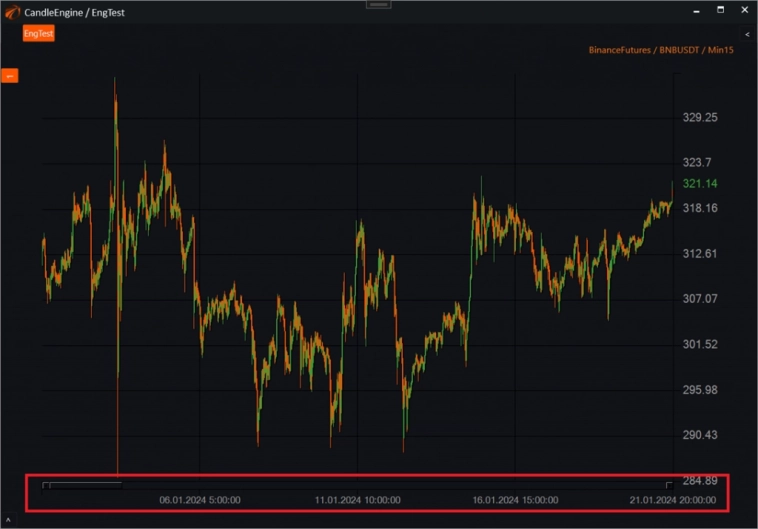
Task: Select the 21.01.2024 20:00:00 time label
Action: [x=672, y=500]
